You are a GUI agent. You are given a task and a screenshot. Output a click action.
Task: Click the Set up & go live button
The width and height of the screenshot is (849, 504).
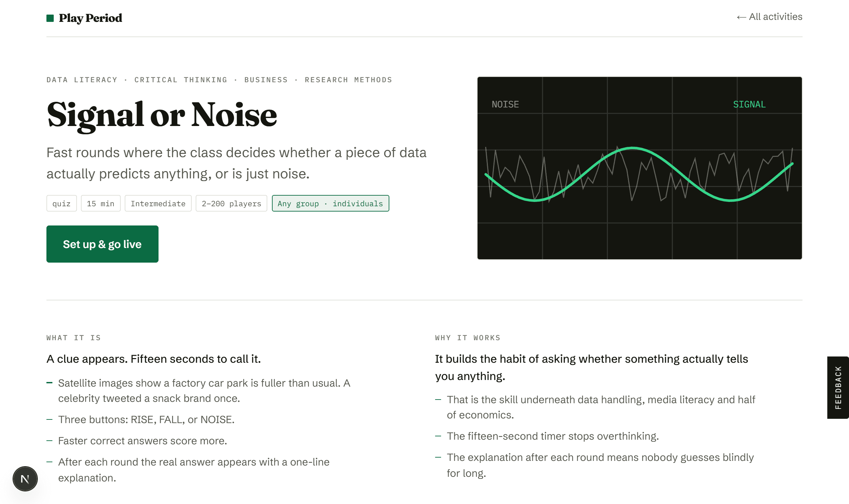click(x=102, y=244)
